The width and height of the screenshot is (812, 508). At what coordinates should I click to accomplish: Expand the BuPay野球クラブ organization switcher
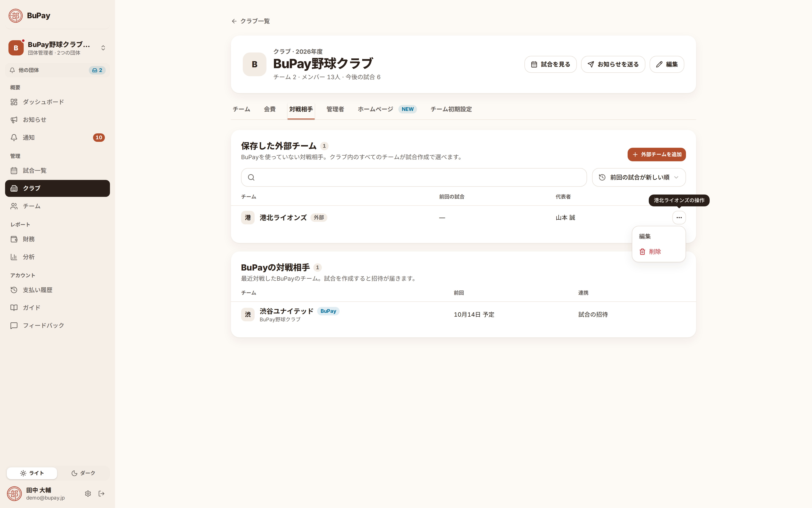[x=57, y=48]
